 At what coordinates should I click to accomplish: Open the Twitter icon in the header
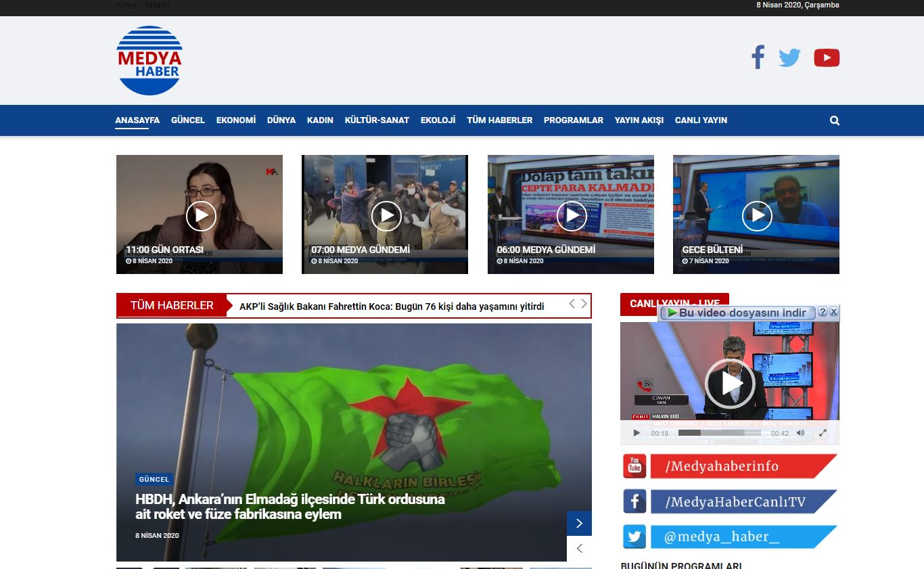click(789, 58)
